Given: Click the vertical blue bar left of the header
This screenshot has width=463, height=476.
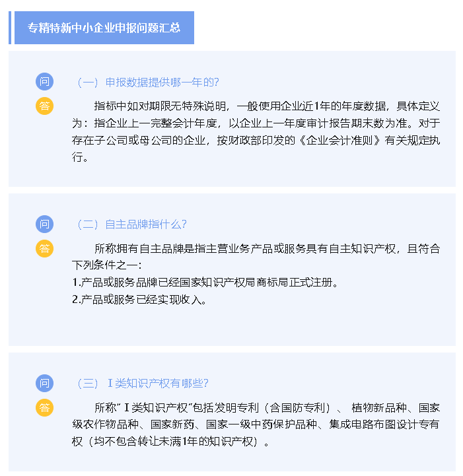Looking at the screenshot, I should (10, 28).
